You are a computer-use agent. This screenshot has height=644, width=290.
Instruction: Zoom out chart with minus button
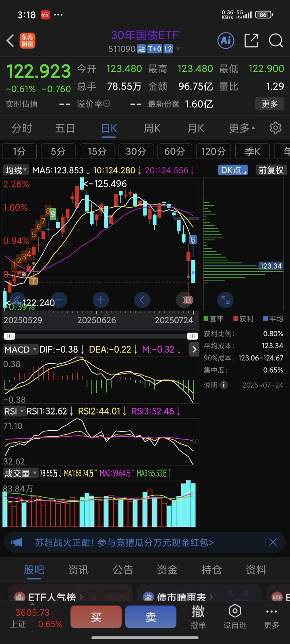60,300
